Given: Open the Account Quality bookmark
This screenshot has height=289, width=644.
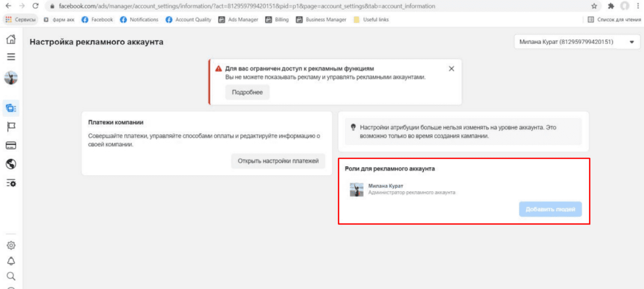Looking at the screenshot, I should [x=189, y=20].
